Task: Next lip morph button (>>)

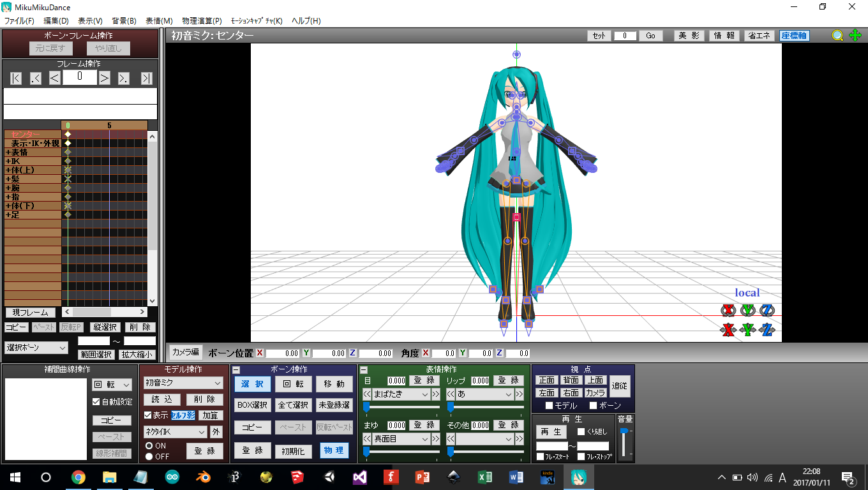Action: [519, 394]
